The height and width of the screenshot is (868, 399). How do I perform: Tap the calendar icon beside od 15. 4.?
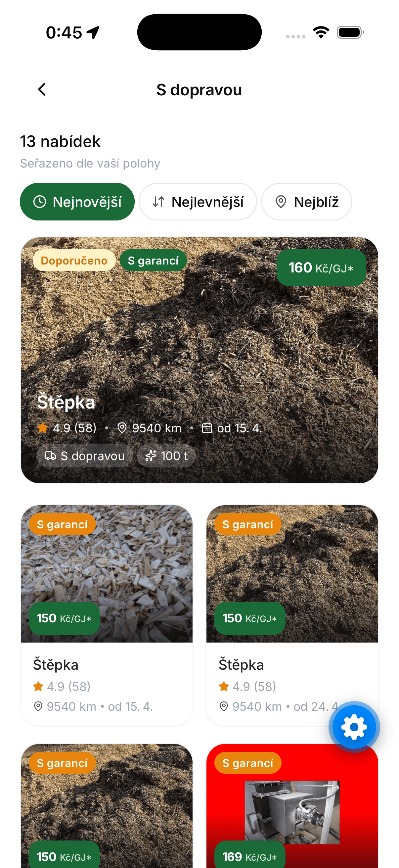click(x=207, y=428)
